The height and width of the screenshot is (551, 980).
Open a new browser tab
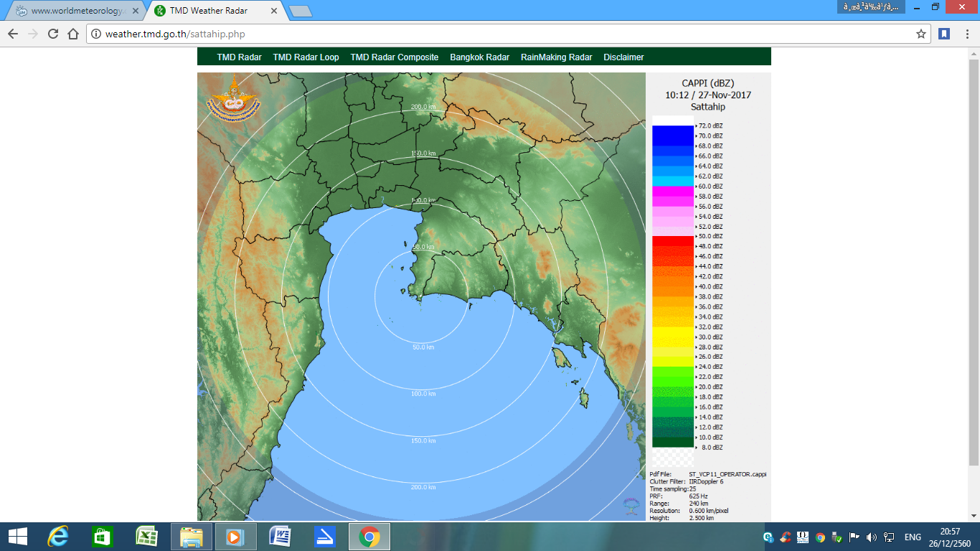[x=300, y=11]
